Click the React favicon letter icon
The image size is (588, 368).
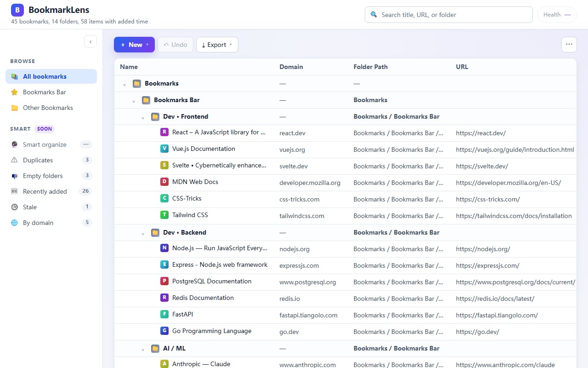click(164, 132)
